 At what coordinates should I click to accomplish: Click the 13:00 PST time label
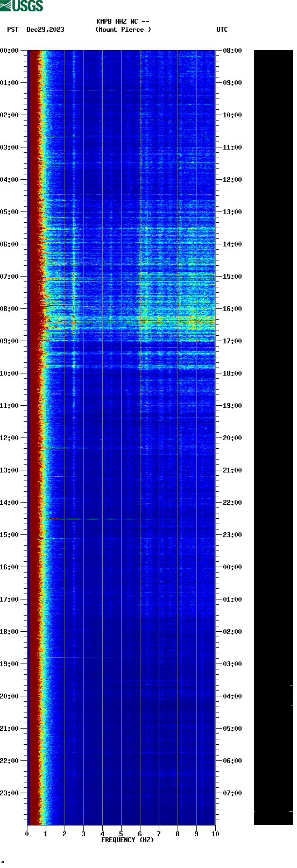[10, 470]
